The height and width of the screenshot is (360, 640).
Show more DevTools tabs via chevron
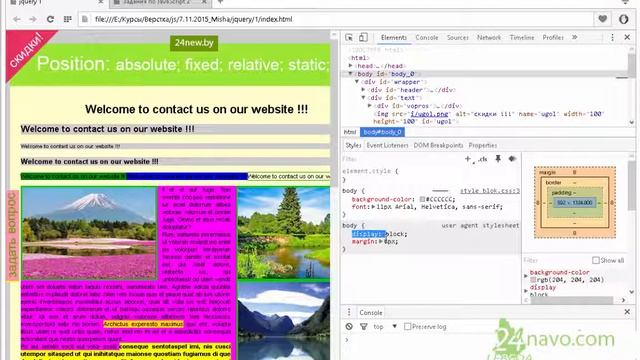tap(575, 37)
